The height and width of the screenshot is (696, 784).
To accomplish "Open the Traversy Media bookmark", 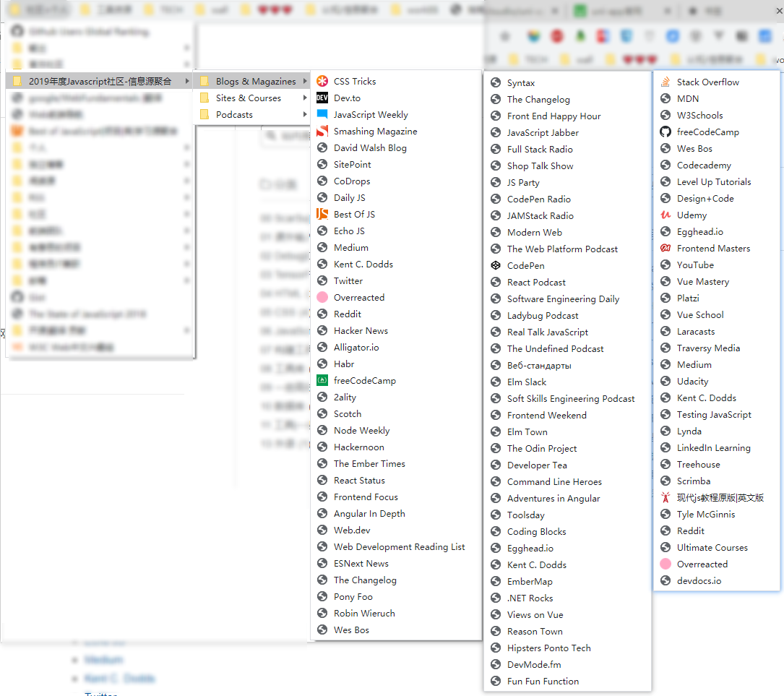I will pyautogui.click(x=717, y=348).
